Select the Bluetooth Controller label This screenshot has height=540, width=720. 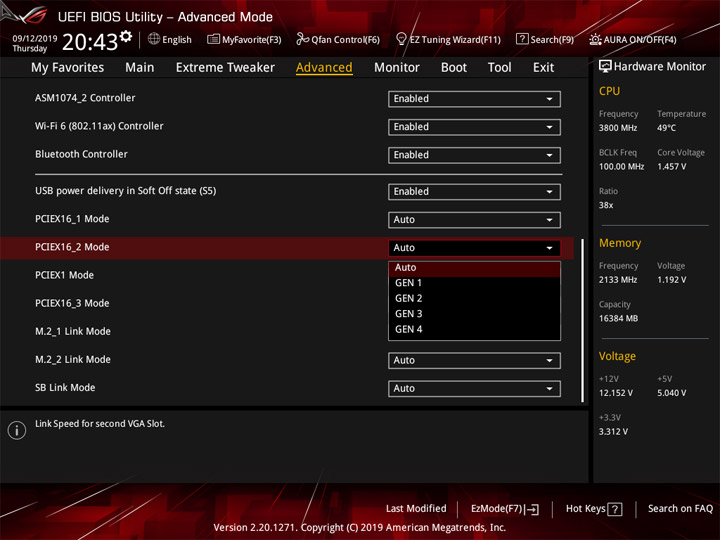tap(81, 154)
